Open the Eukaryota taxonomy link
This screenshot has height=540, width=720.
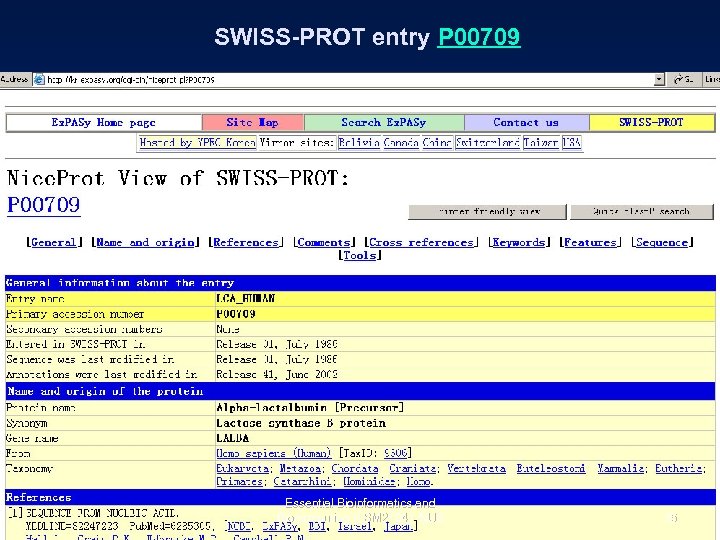click(x=242, y=468)
